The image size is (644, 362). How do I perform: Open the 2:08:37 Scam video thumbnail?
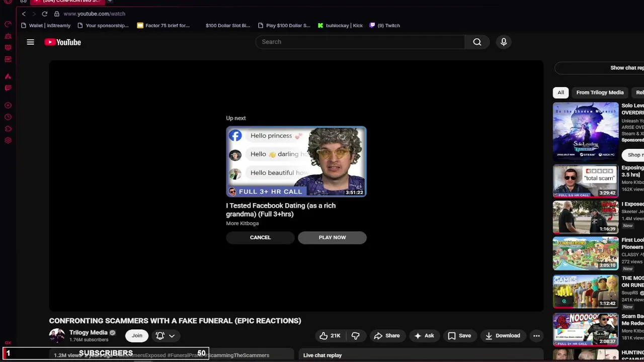(586, 329)
